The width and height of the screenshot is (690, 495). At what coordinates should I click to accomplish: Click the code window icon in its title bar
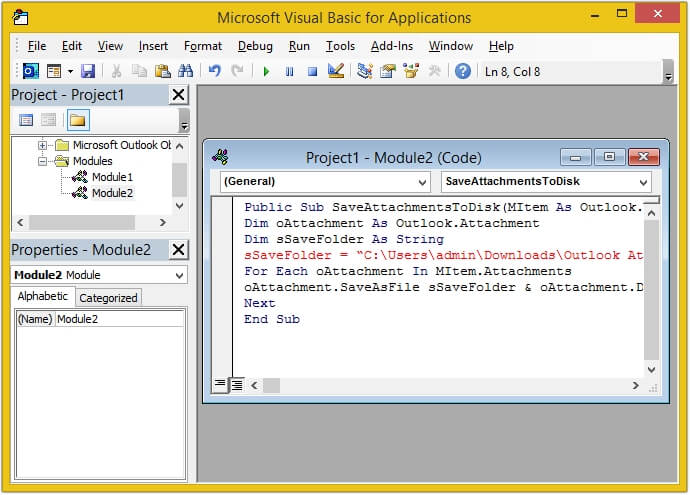coord(220,157)
